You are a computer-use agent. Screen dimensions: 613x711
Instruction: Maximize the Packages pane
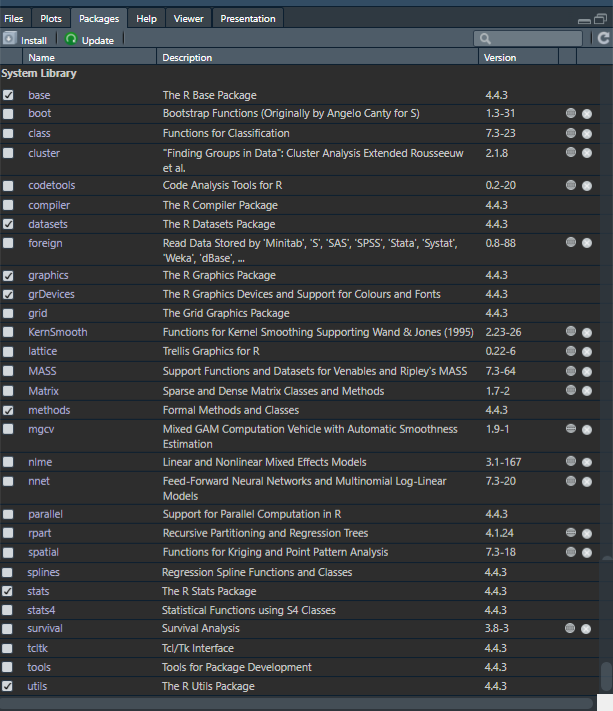click(x=601, y=19)
